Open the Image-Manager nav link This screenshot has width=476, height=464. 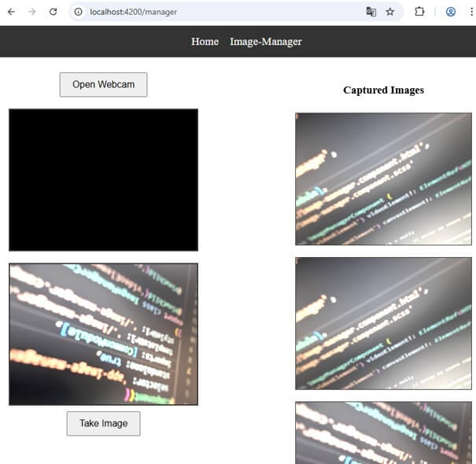(x=266, y=42)
